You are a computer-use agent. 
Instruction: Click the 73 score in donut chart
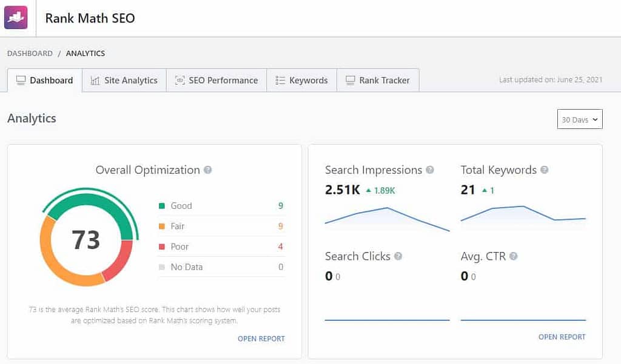[86, 240]
